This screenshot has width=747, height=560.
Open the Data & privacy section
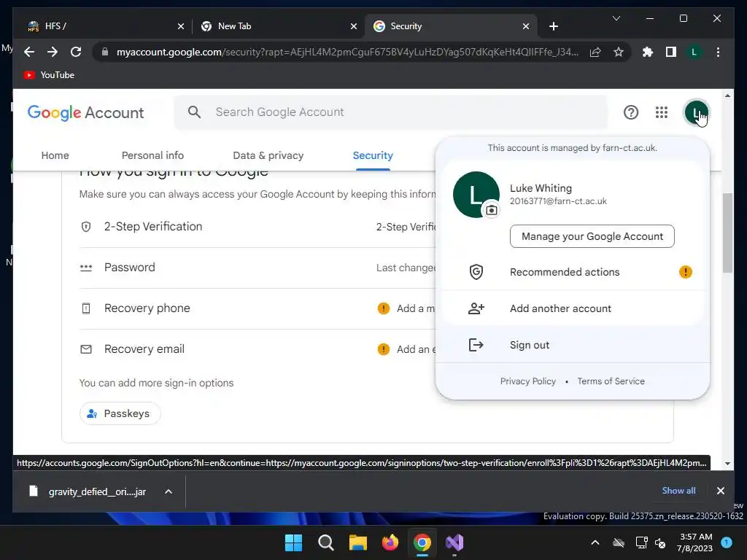[x=268, y=155]
